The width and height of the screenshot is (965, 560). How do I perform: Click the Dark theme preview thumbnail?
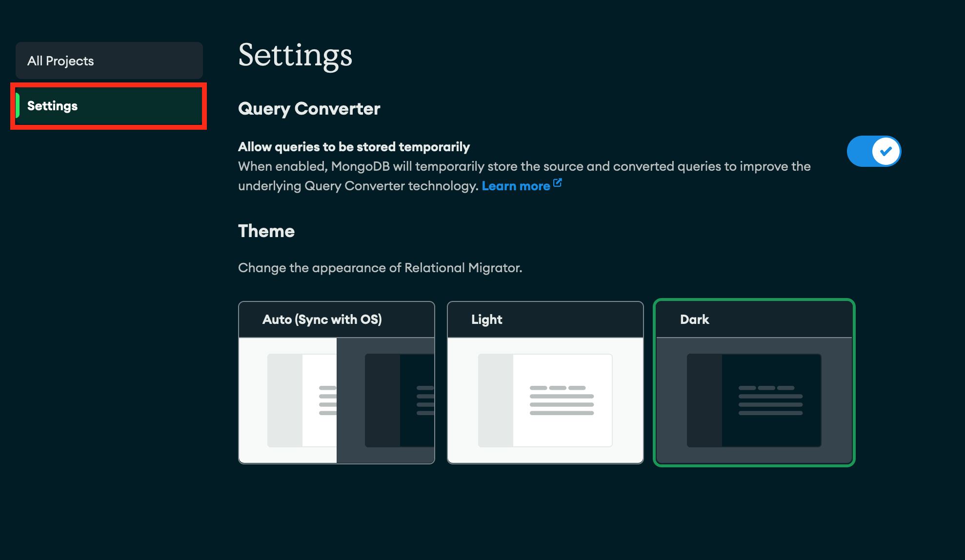pos(754,400)
